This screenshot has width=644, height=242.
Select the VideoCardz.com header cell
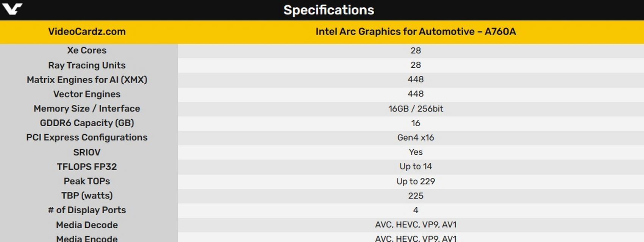point(87,31)
